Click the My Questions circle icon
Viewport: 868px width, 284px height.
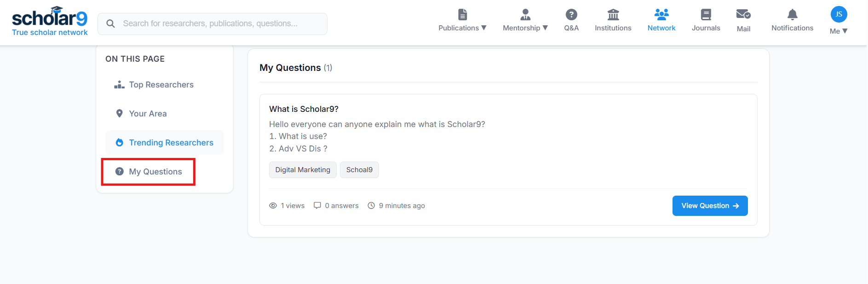point(120,171)
